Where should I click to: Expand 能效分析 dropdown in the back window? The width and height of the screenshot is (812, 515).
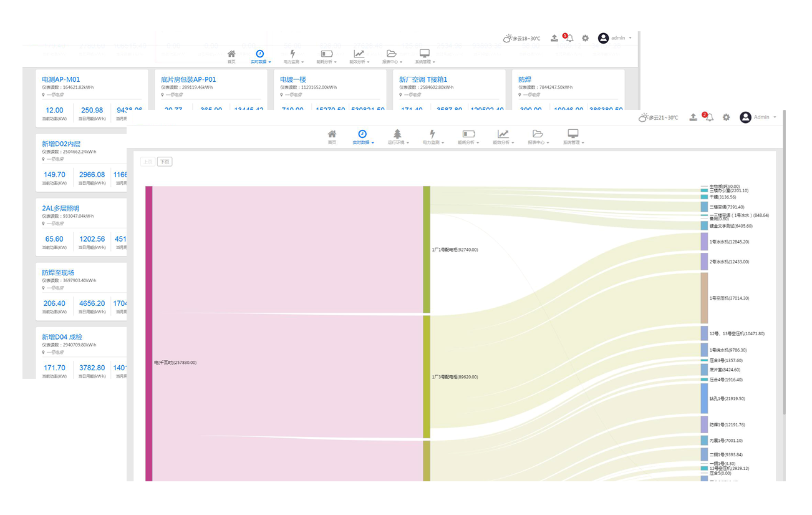point(359,62)
